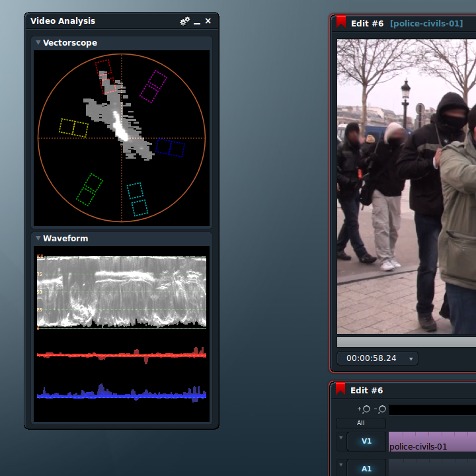Open the timecode 00:00:58.24 dropdown arrow
This screenshot has width=476, height=476.
411,359
